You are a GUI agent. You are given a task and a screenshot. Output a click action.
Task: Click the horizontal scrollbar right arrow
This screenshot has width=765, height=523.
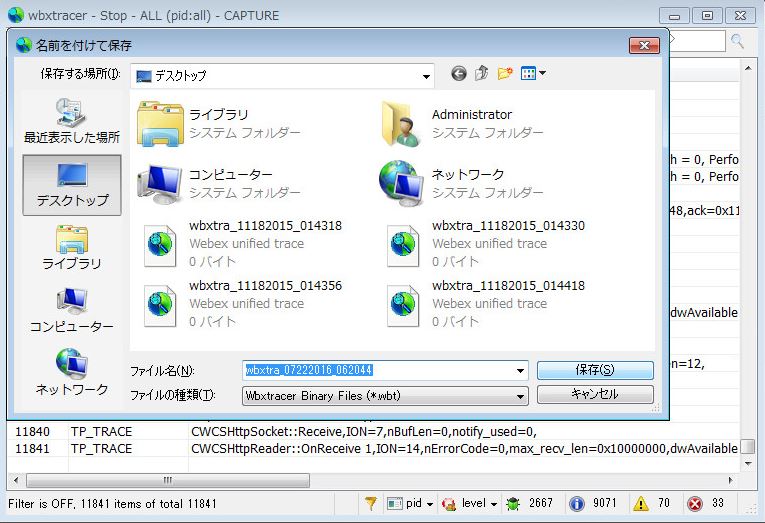(730, 481)
